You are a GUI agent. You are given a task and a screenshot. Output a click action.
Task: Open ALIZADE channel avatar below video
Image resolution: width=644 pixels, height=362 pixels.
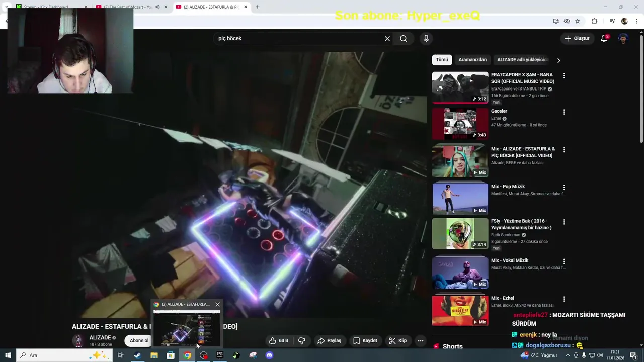(x=78, y=341)
